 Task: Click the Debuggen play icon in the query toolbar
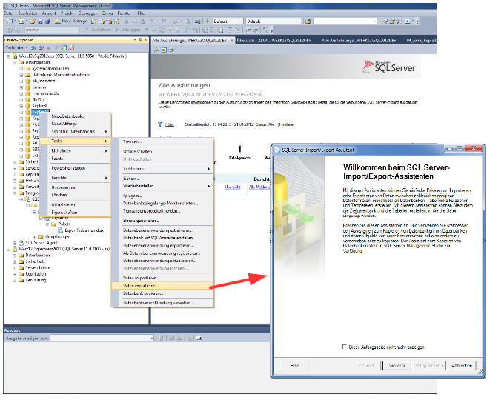click(116, 30)
